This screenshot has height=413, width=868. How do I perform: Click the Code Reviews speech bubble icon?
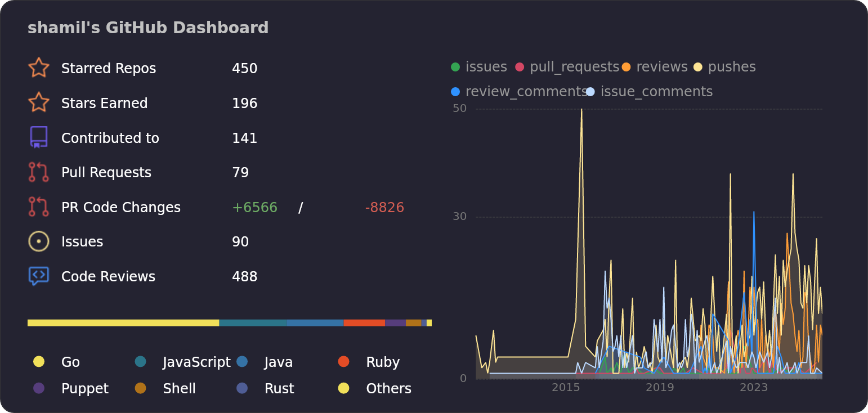pyautogui.click(x=38, y=276)
